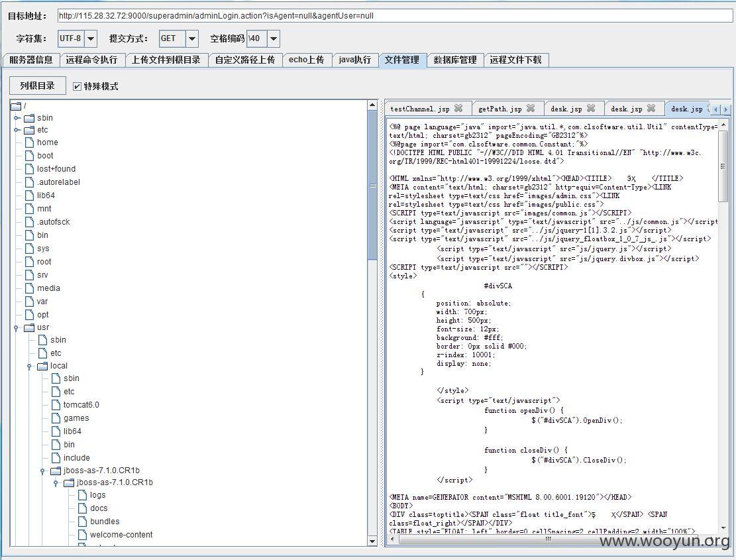
Task: Click the bundles file icon
Action: coord(82,521)
